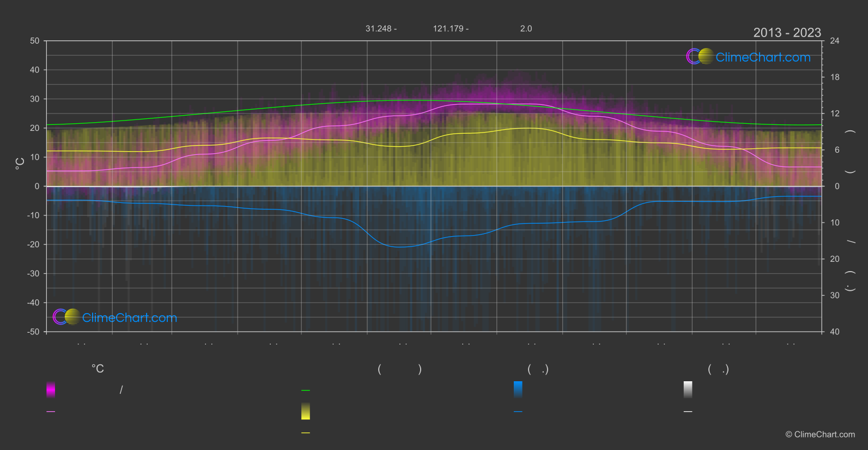Click the °C label on left axis
Viewport: 868px width, 450px height.
pyautogui.click(x=20, y=164)
